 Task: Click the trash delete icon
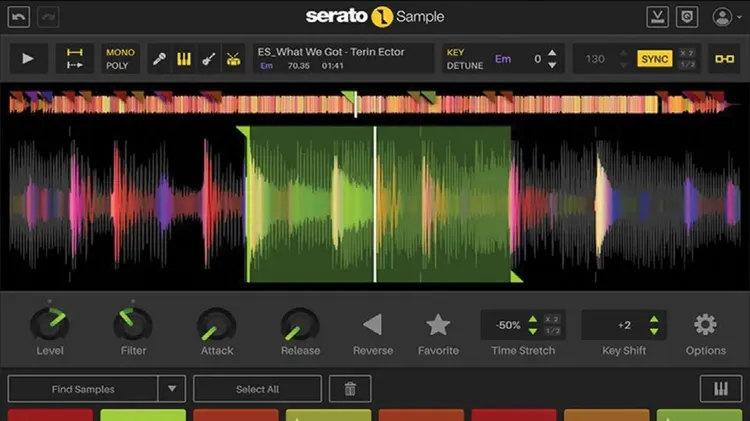[x=350, y=389]
